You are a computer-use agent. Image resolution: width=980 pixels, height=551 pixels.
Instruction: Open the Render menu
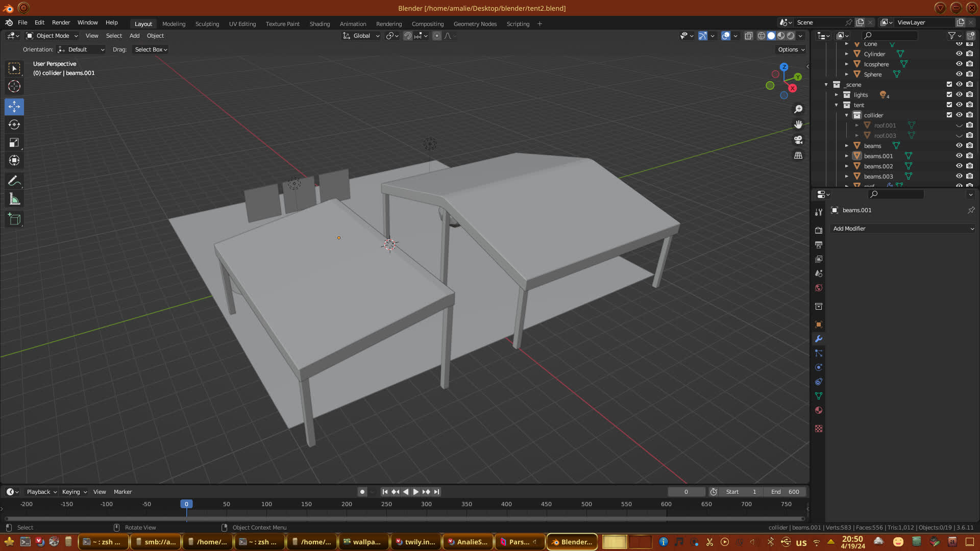pos(61,22)
